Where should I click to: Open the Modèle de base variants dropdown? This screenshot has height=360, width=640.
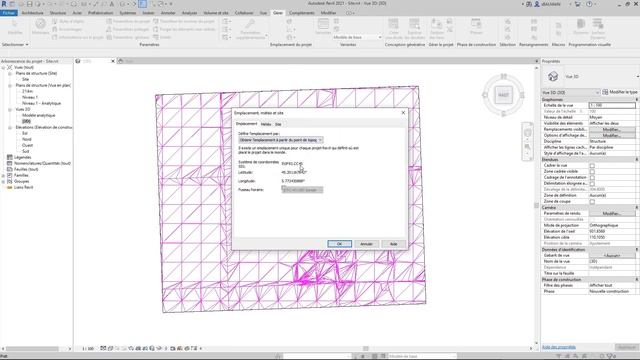[x=357, y=37]
